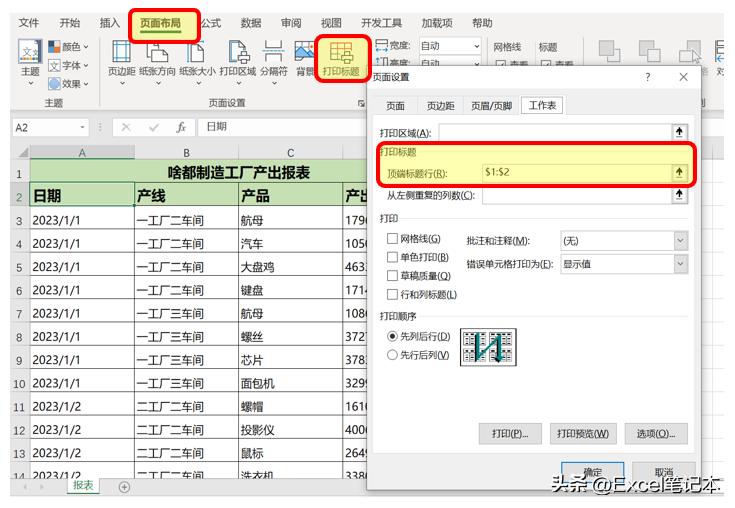The width and height of the screenshot is (735, 508).
Task: Switch to the 开发工具 ribbon tab
Action: [x=382, y=22]
